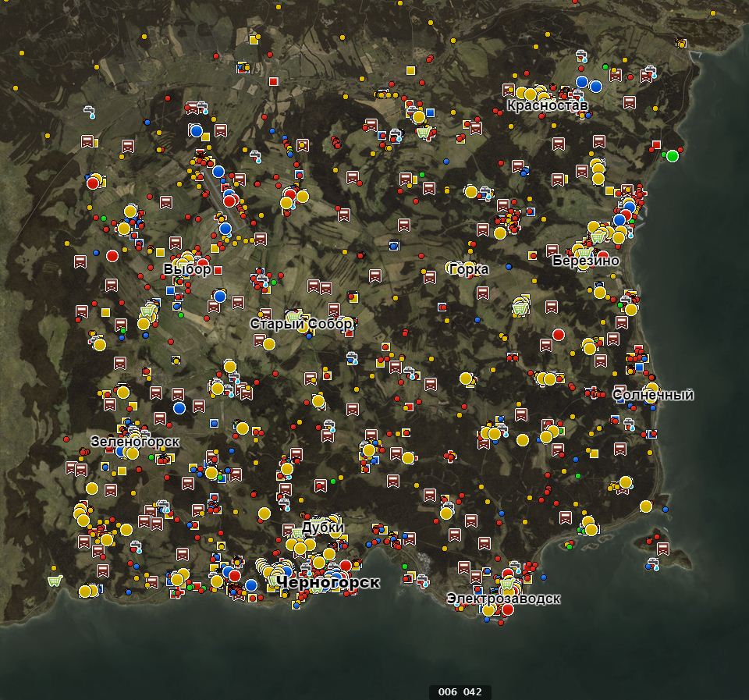The height and width of the screenshot is (700, 749).
Task: Click the brown deer stand marker on the southeast island
Action: [x=663, y=548]
